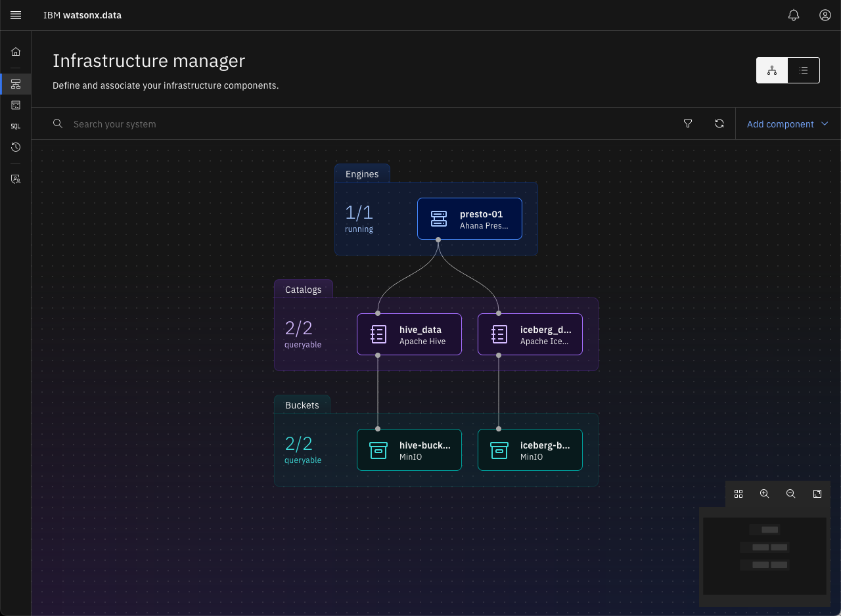Select the iceberg-b... bucket node

[x=530, y=450]
